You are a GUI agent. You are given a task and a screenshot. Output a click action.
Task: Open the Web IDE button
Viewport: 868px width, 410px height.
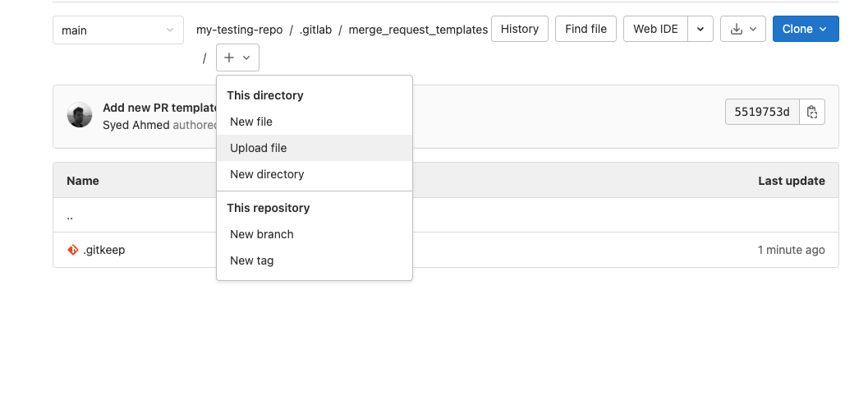click(655, 30)
